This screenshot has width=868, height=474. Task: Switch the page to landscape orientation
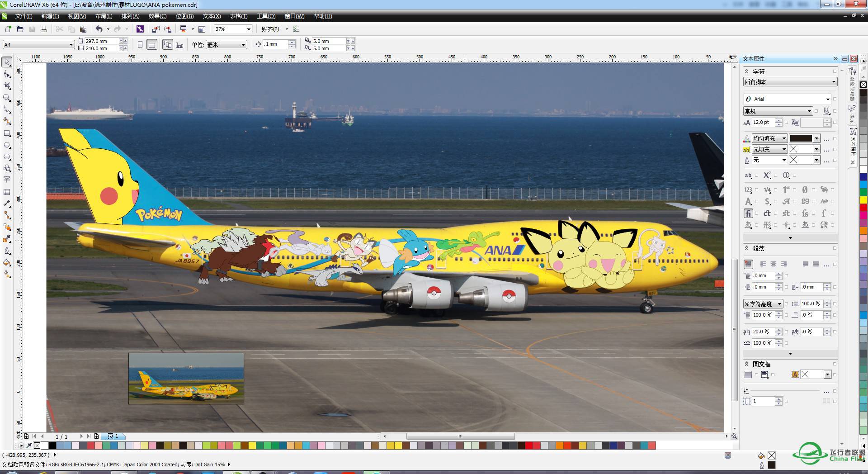coord(152,44)
